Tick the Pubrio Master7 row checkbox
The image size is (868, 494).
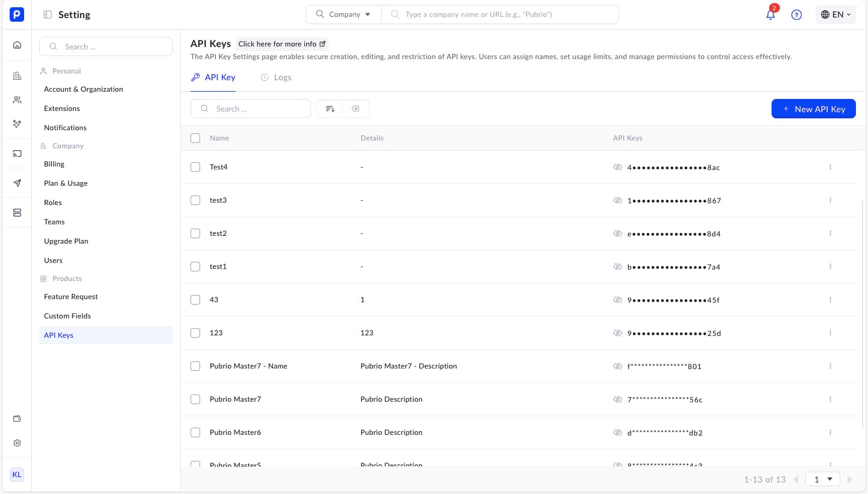195,399
